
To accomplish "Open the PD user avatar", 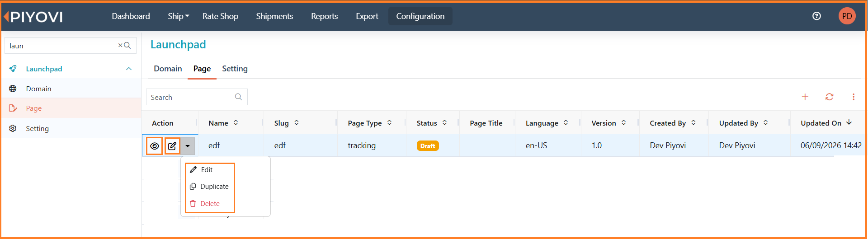I will pos(847,16).
